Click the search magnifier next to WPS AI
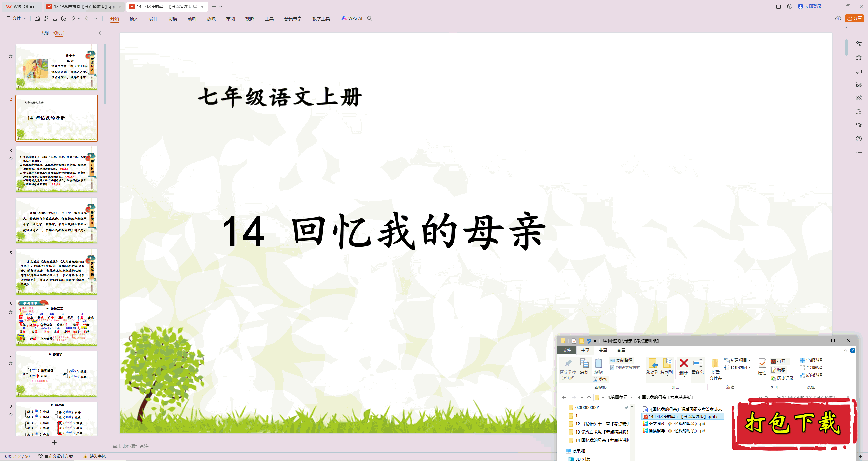The width and height of the screenshot is (868, 461). point(370,18)
